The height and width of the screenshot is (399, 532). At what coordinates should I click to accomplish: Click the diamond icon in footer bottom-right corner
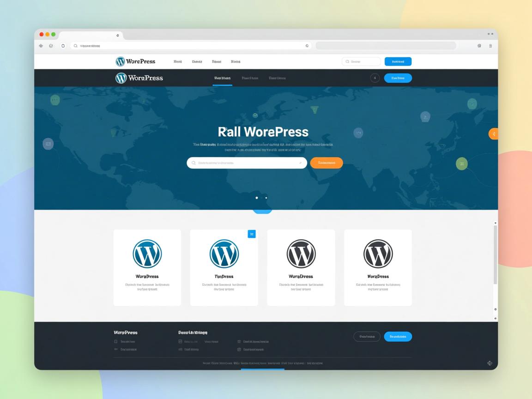[x=490, y=363]
